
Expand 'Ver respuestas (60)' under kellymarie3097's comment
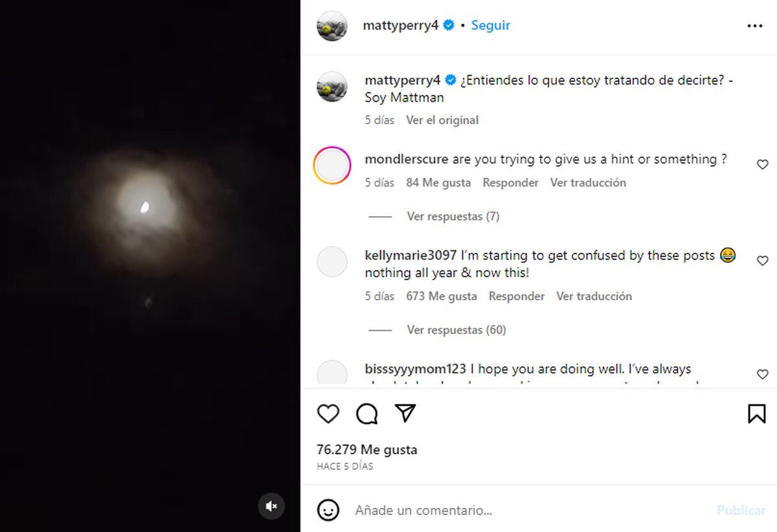tap(456, 329)
